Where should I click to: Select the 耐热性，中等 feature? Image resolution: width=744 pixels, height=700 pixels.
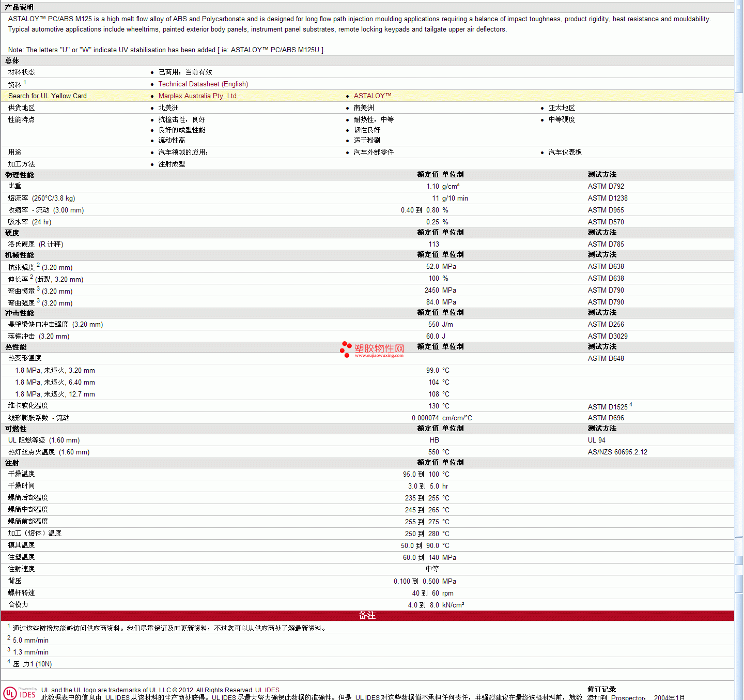374,119
